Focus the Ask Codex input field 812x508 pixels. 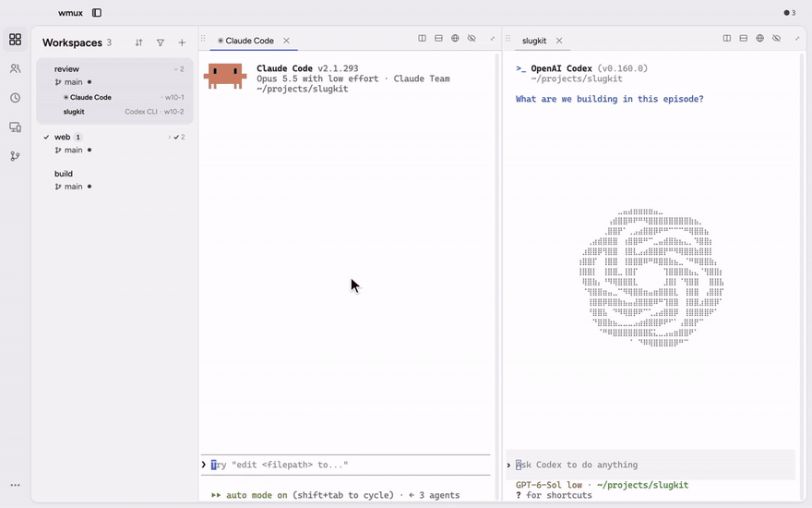pos(651,465)
